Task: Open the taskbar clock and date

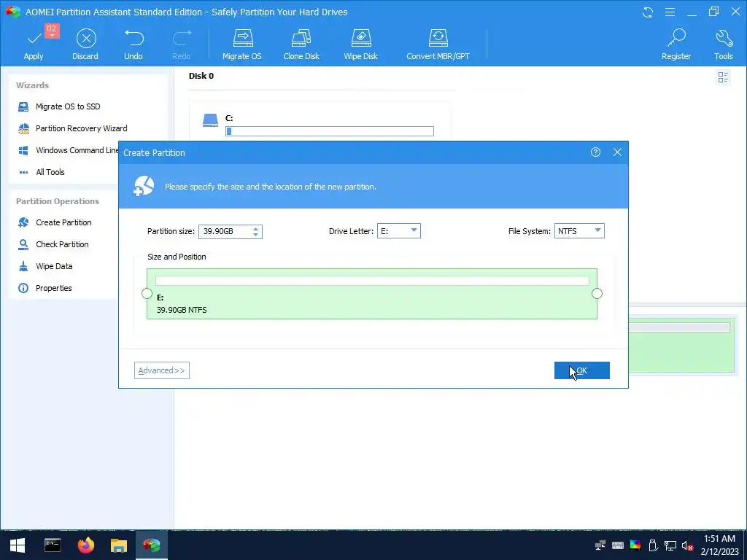Action: pos(719,545)
